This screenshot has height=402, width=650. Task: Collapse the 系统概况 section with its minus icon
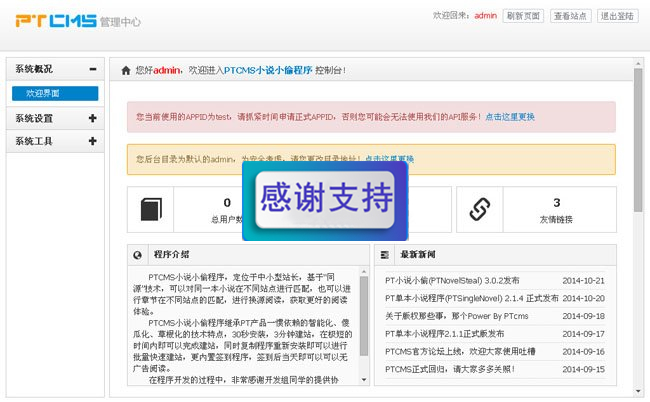(x=93, y=69)
